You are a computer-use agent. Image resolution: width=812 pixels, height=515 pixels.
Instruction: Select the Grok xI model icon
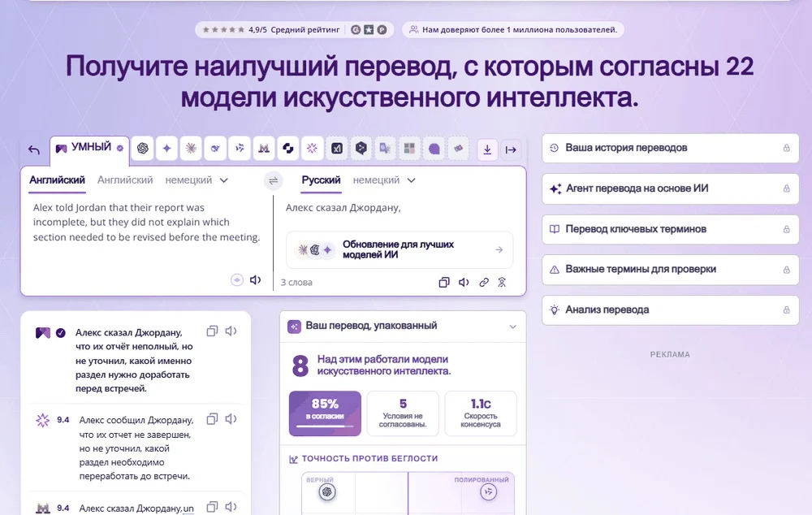[x=337, y=148]
